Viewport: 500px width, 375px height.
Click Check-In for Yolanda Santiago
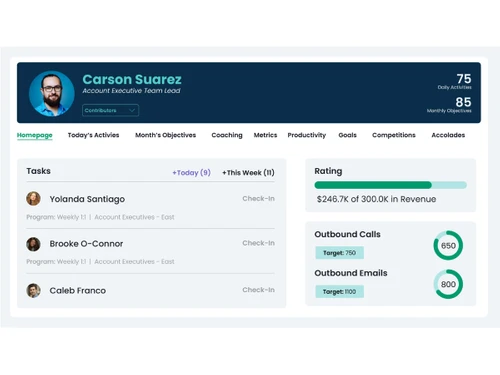tap(258, 199)
